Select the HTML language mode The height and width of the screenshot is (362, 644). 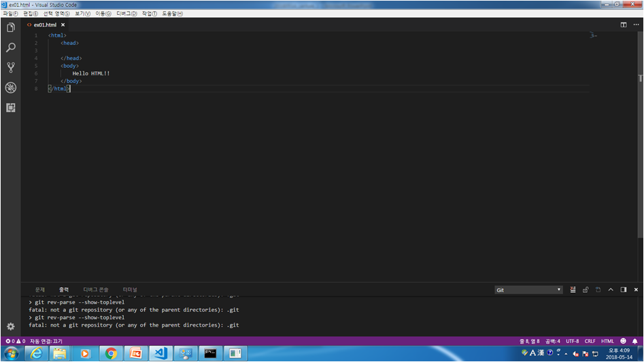(607, 341)
